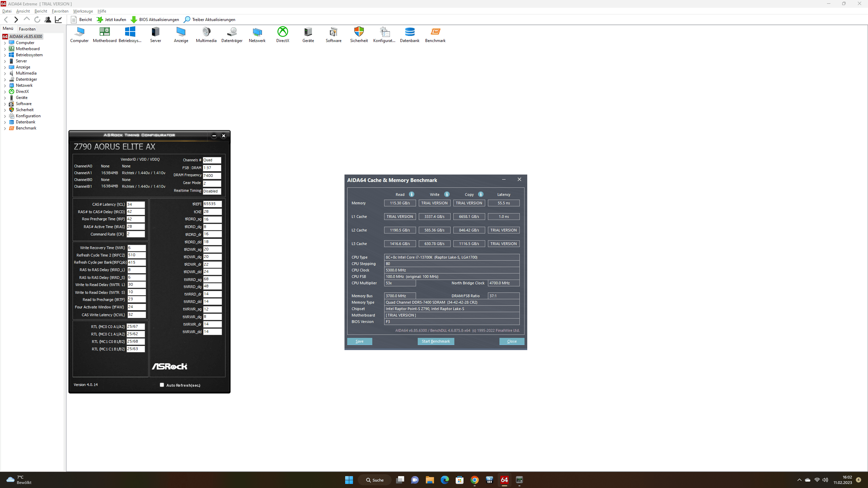Image resolution: width=868 pixels, height=488 pixels.
Task: Switch to the Favoriten tab
Action: (27, 29)
